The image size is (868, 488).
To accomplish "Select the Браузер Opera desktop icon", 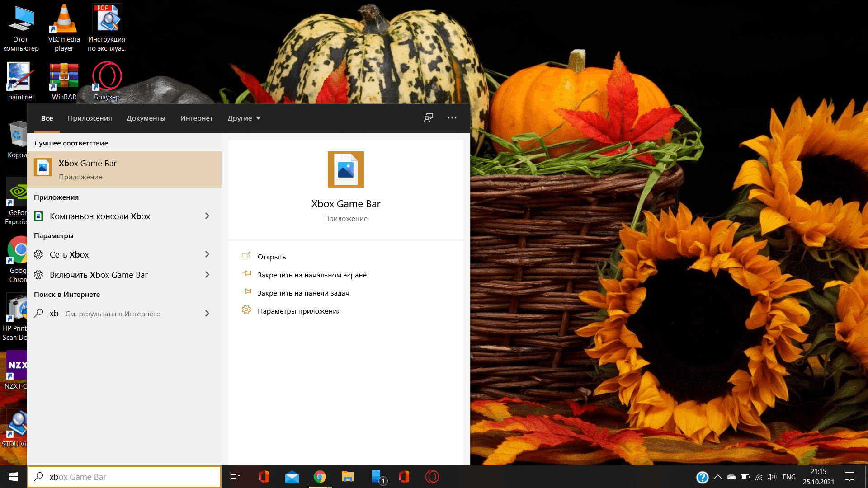I will [x=107, y=81].
